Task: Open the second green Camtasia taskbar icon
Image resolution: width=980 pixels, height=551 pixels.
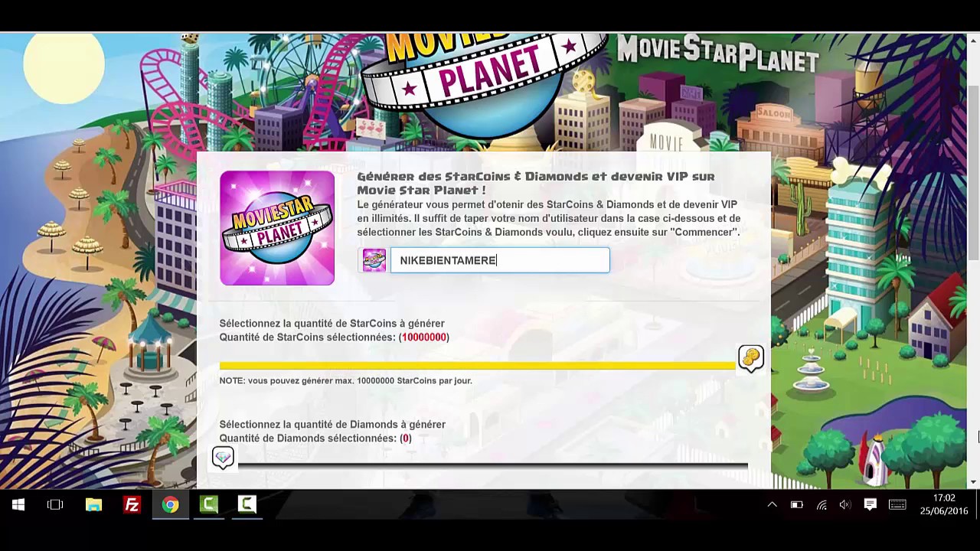Action: [247, 505]
